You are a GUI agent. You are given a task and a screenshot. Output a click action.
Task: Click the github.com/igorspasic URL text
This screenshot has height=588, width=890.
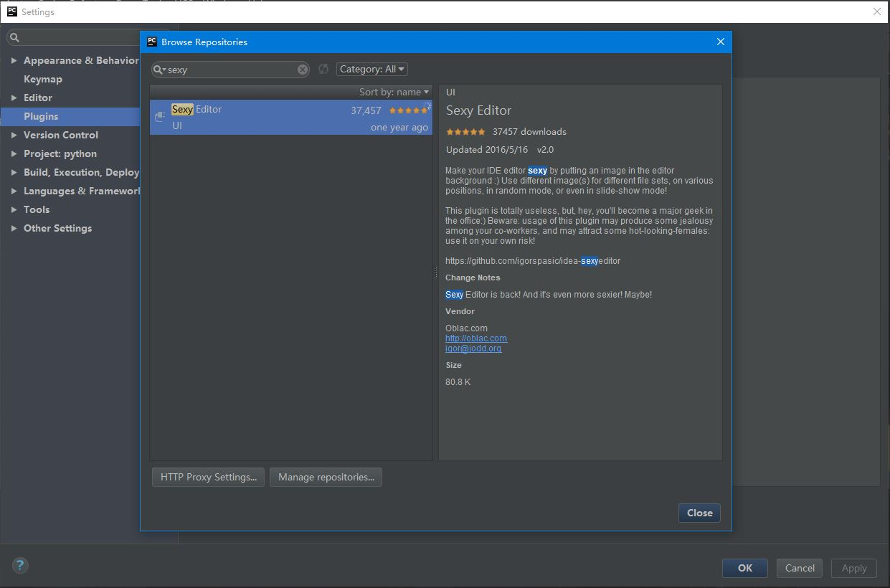point(533,261)
